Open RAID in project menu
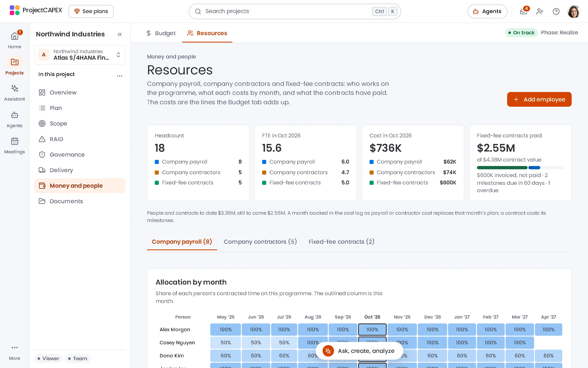Image resolution: width=588 pixels, height=368 pixels. coord(80,139)
